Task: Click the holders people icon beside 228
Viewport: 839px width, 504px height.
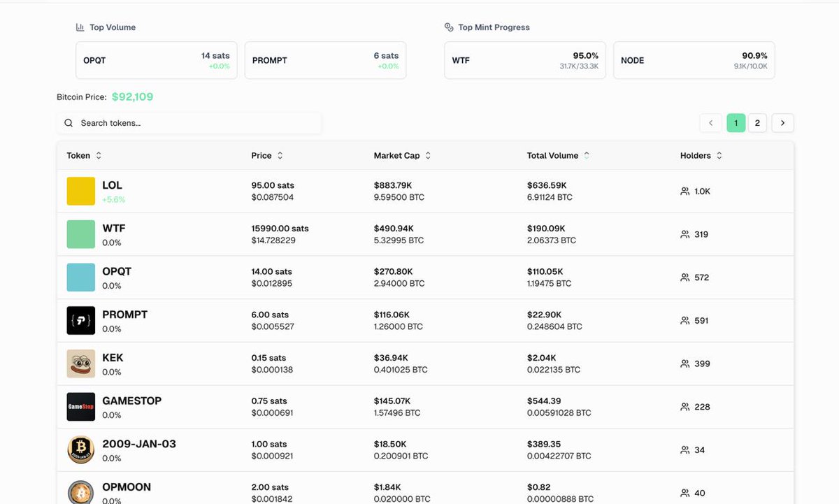Action: click(x=685, y=407)
